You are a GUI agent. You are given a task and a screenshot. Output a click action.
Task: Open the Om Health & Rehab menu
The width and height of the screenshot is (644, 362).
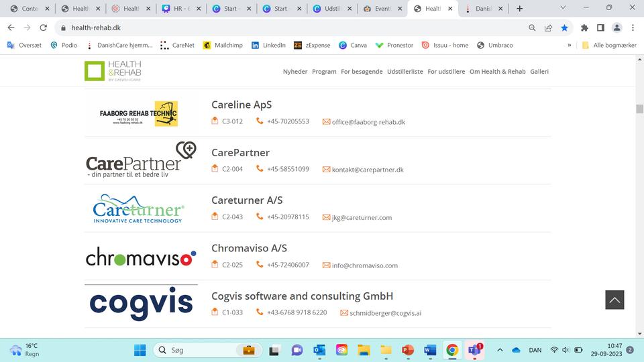click(x=497, y=72)
